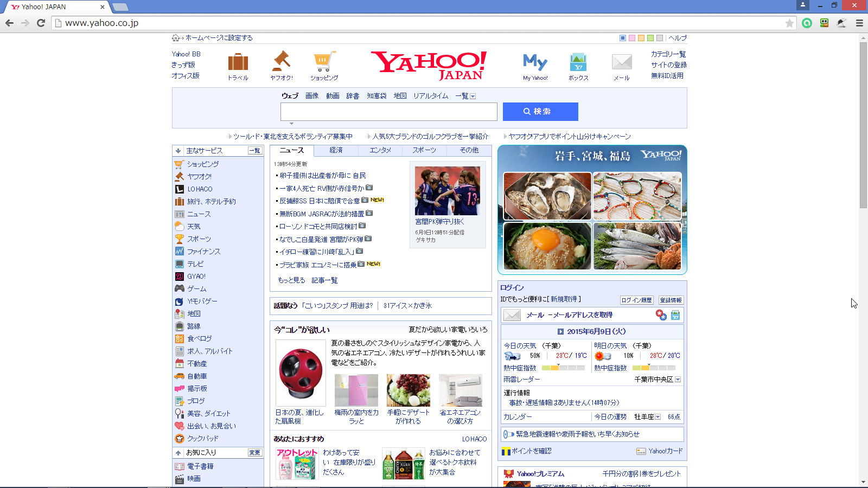The height and width of the screenshot is (488, 868).
Task: Open ショッピング cart icon in header
Action: [324, 61]
